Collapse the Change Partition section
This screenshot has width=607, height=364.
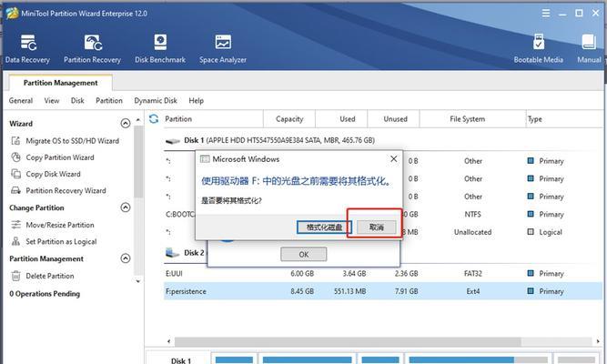[x=126, y=207]
